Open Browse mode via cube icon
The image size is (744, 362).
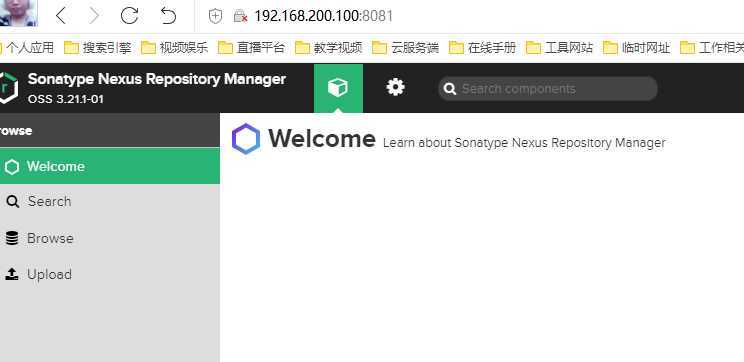tap(338, 88)
